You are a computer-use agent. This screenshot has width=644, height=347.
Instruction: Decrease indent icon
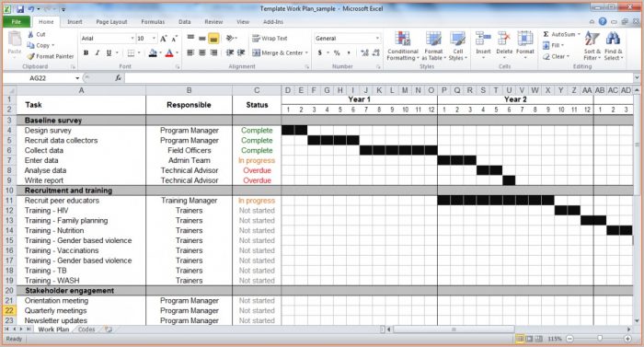coord(230,52)
